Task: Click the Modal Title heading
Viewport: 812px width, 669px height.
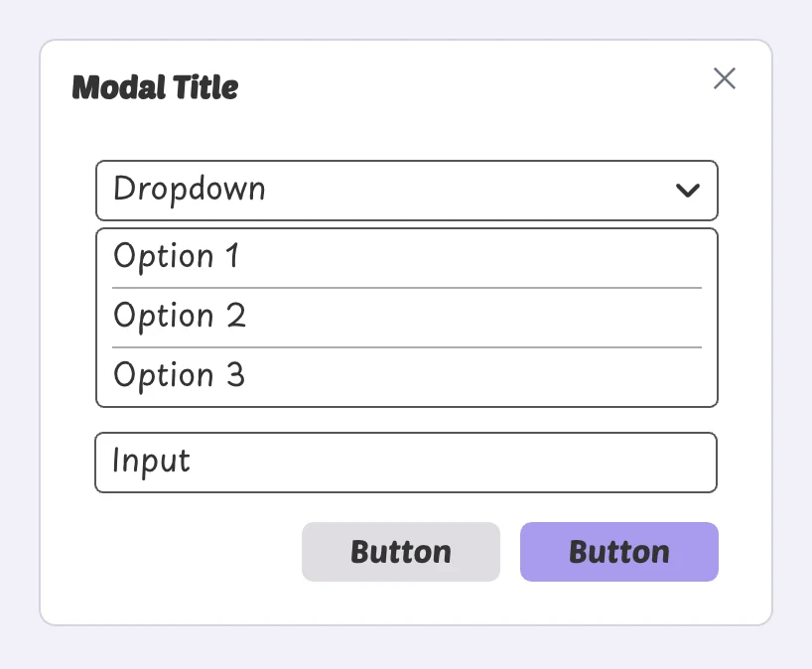Action: click(155, 87)
